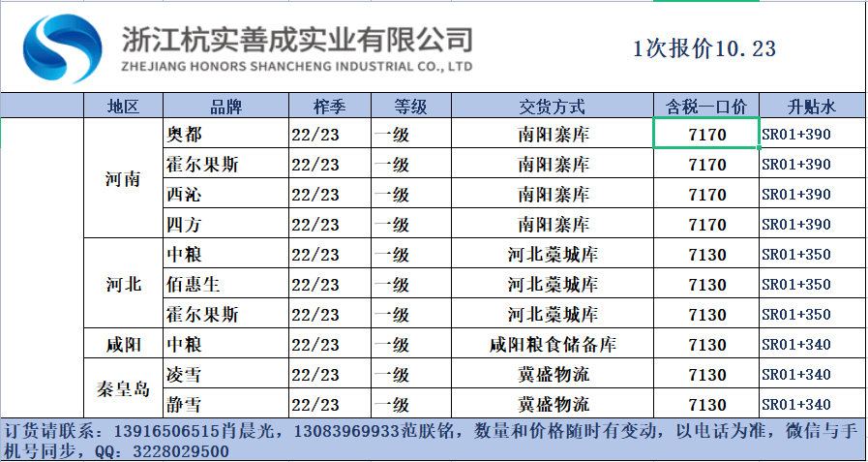Select the company name 浙江杭实善成实业有限公司
Image resolution: width=868 pixels, height=462 pixels.
[297, 39]
